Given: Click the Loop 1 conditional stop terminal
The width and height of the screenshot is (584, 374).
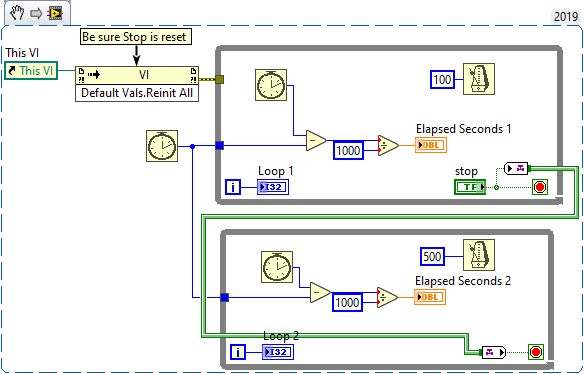Looking at the screenshot, I should (x=540, y=187).
